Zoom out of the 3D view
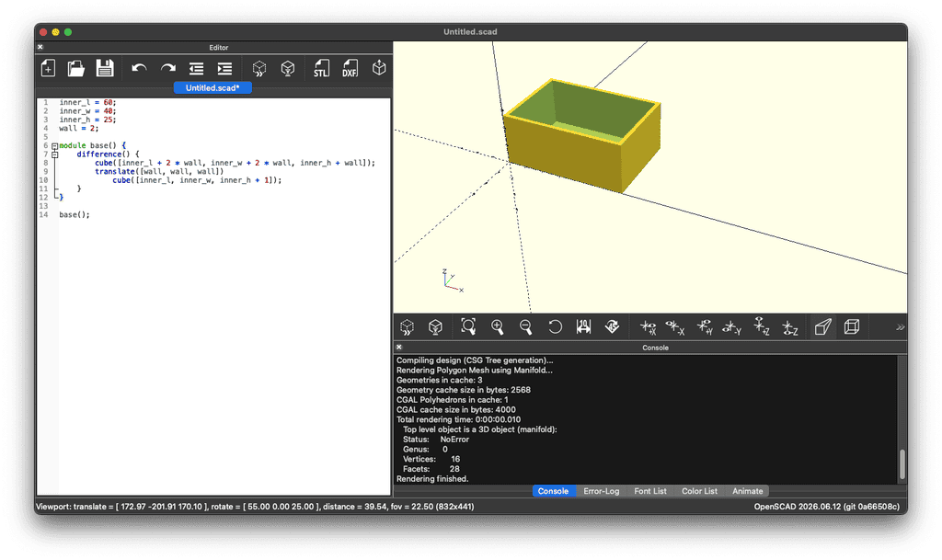 525,327
